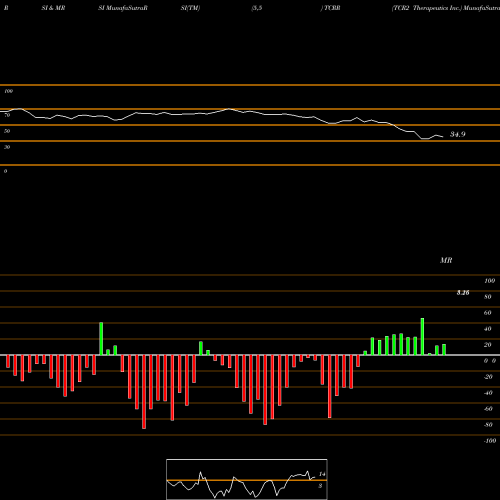Click the (5,5 parameter text in header
The height and width of the screenshot is (500, 500).
pos(257,8)
